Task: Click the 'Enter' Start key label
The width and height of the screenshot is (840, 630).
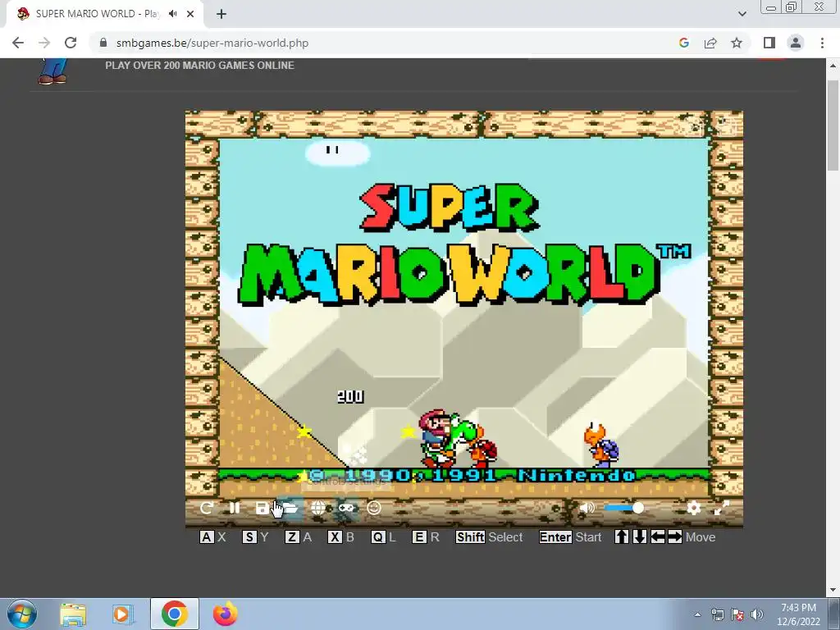Action: 555,536
